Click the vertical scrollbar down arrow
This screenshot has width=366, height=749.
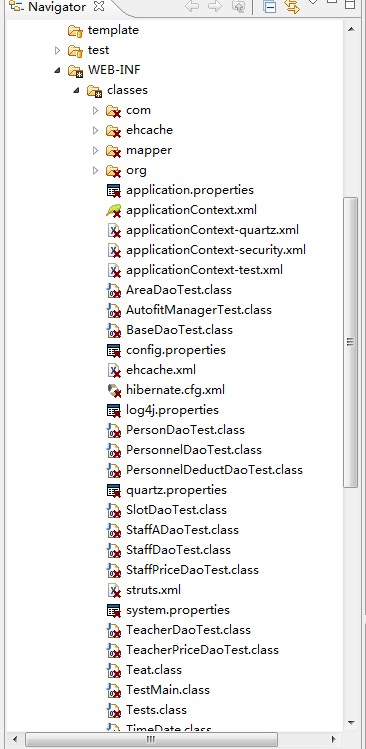[x=351, y=723]
